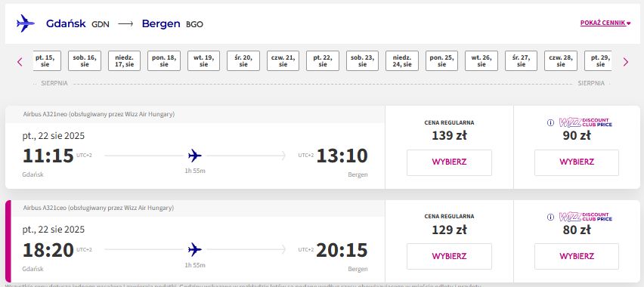
Task: Select date tab pt. 22, sie
Action: pos(323,60)
